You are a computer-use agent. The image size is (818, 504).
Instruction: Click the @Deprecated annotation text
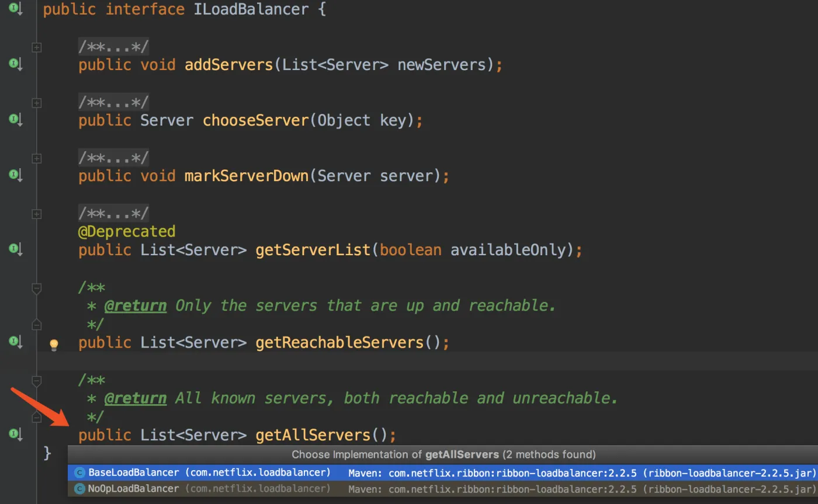click(x=127, y=231)
